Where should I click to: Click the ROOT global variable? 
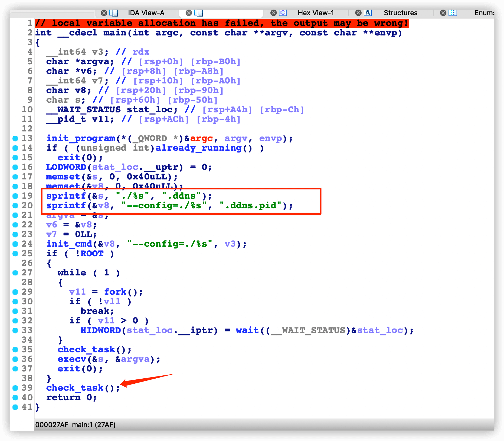coord(92,254)
